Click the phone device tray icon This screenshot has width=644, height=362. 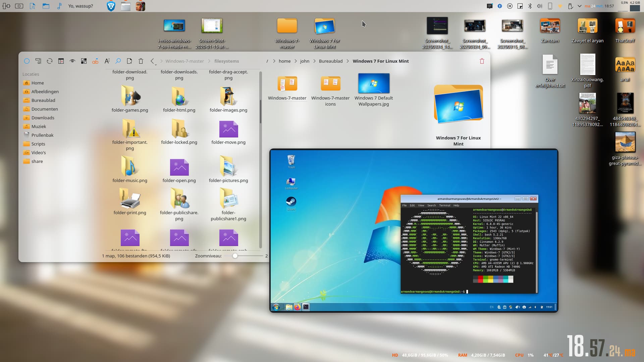tap(550, 6)
